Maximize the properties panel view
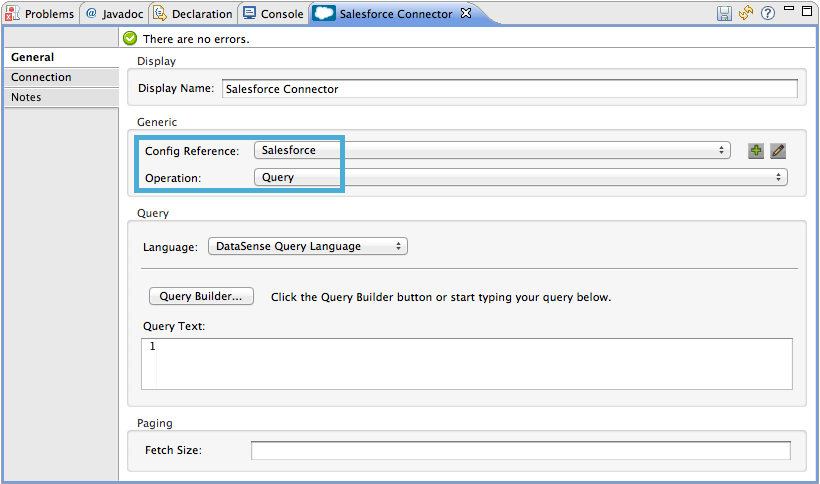 tap(807, 11)
